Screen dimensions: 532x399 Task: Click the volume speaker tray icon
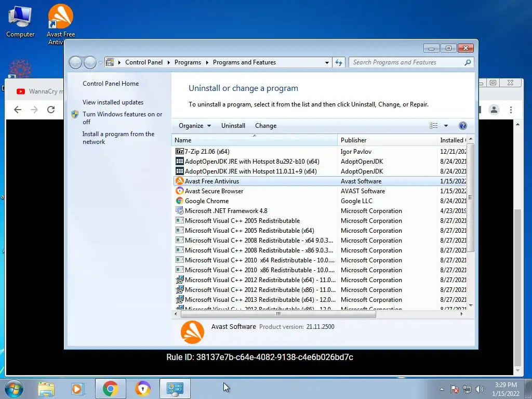(x=480, y=389)
